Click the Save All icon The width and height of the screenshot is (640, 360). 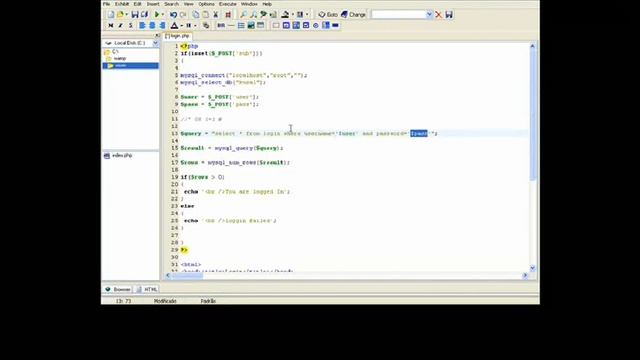(x=144, y=15)
